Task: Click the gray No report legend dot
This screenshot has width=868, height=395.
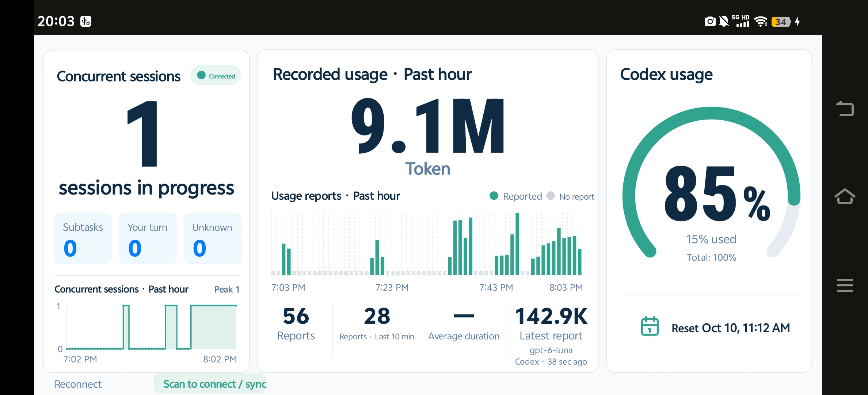Action: click(551, 196)
